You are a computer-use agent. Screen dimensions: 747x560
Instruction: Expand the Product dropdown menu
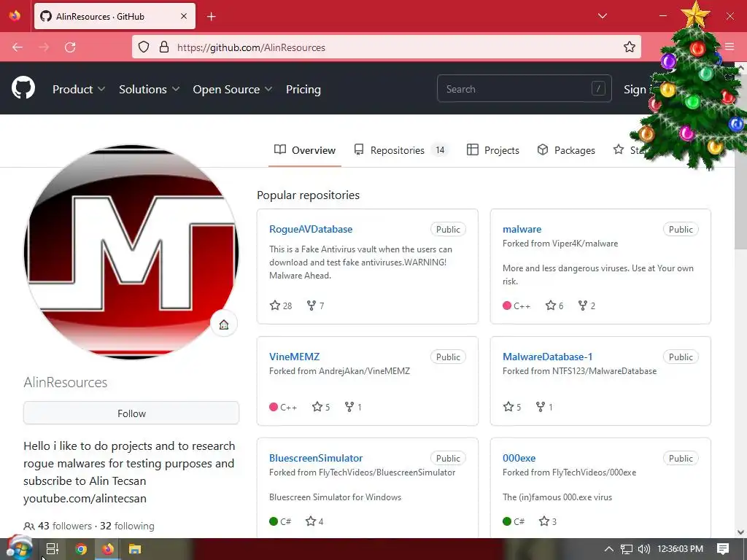(x=79, y=89)
